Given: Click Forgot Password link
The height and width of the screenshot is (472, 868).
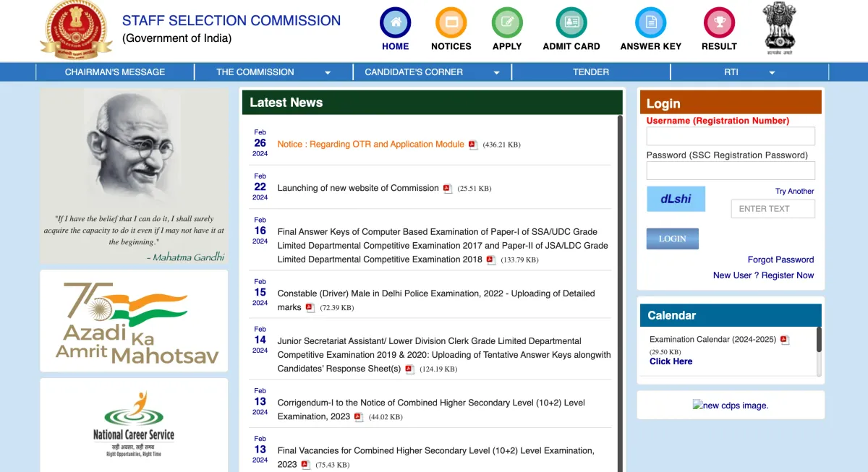Looking at the screenshot, I should pyautogui.click(x=780, y=259).
